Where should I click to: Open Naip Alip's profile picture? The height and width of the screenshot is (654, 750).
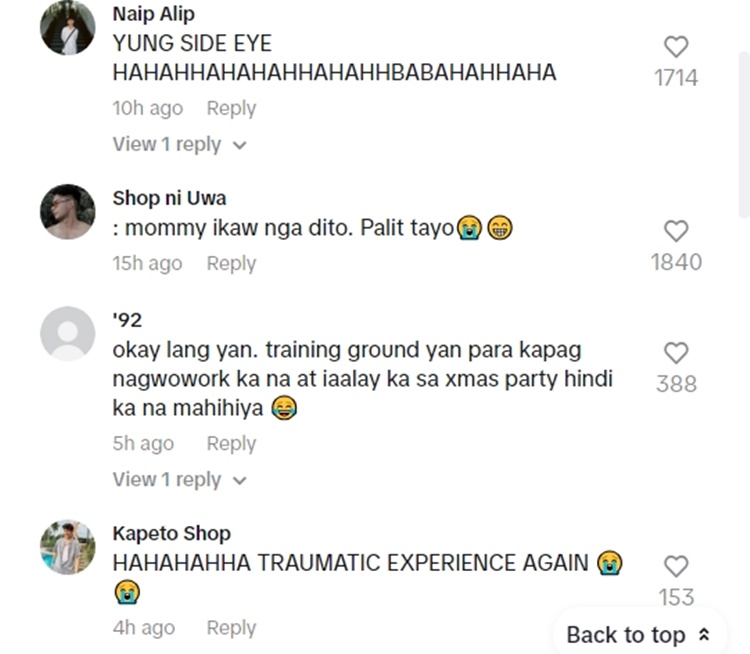point(67,28)
